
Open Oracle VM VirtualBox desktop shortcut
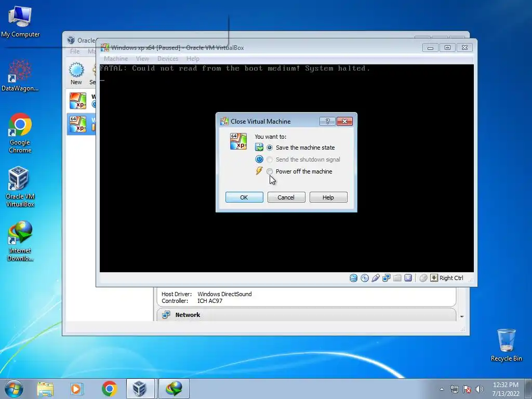coord(20,187)
